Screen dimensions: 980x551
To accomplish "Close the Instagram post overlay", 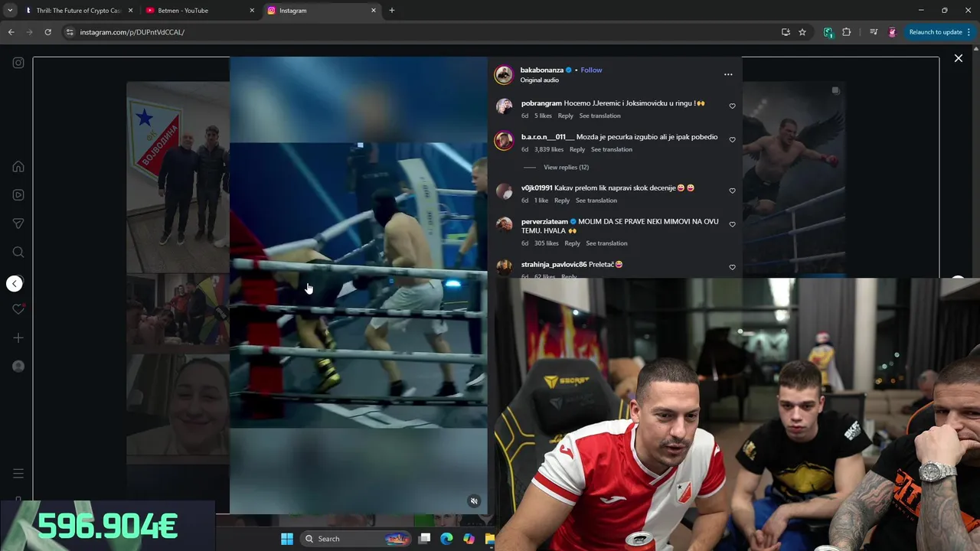I will pyautogui.click(x=958, y=58).
